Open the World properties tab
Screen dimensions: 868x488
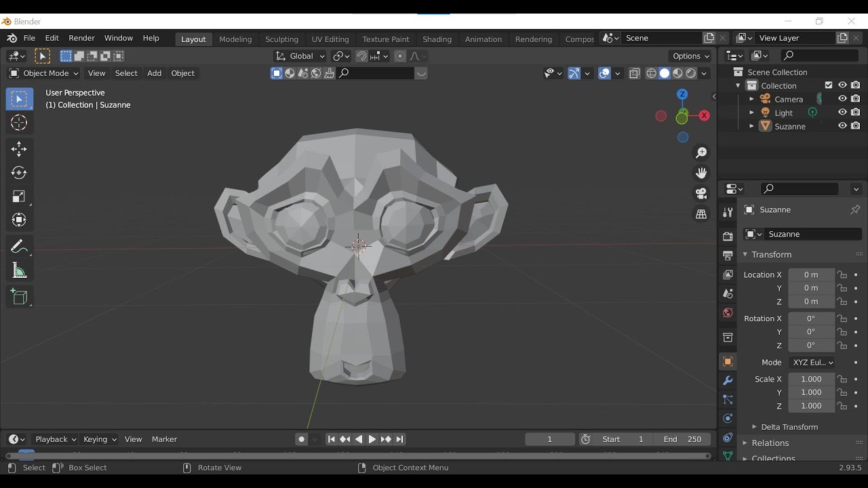728,313
